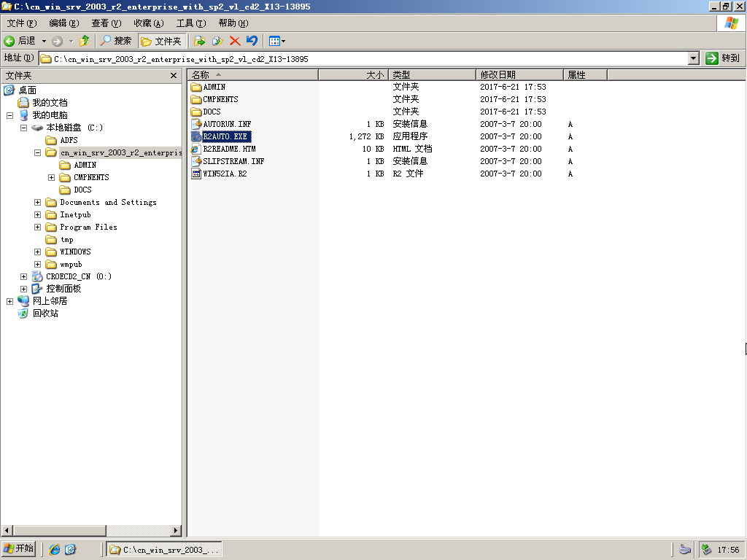This screenshot has height=560, width=747.
Task: Click the Go (转到) button
Action: tap(723, 58)
